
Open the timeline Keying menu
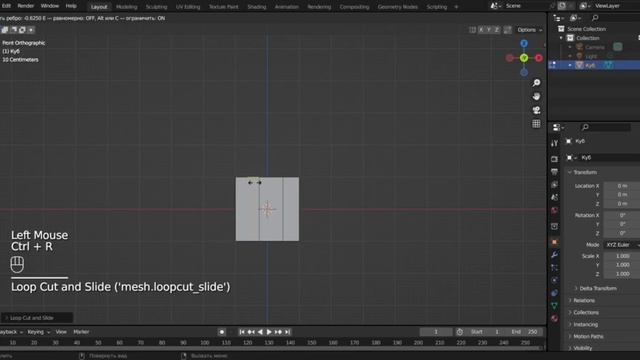(38, 332)
